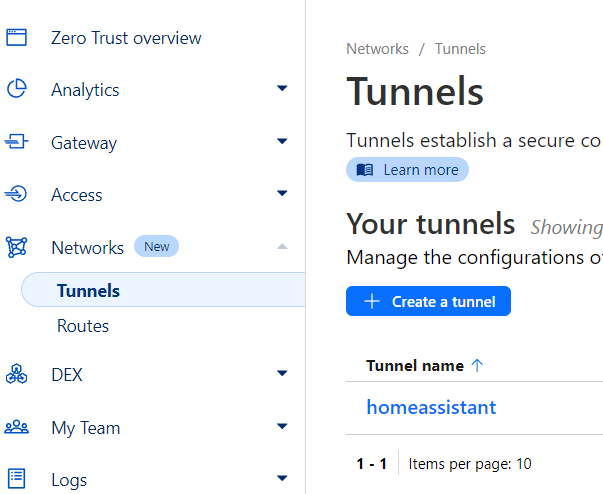Expand the Analytics menu arrow
Viewport: 603px width, 494px height.
282,90
